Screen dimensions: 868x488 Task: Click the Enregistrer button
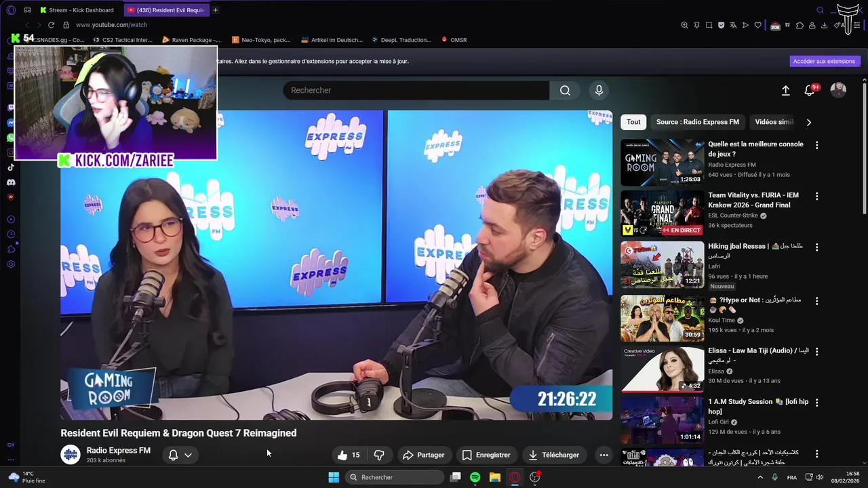click(x=486, y=455)
